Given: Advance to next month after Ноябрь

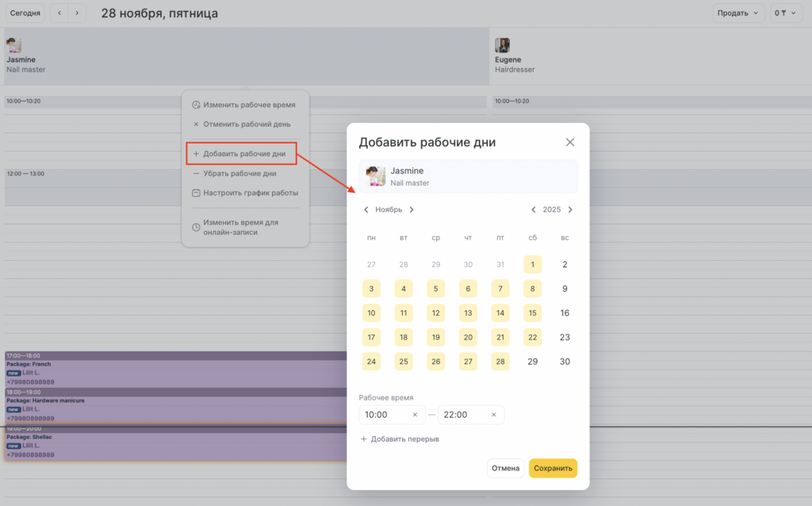Looking at the screenshot, I should [x=412, y=210].
